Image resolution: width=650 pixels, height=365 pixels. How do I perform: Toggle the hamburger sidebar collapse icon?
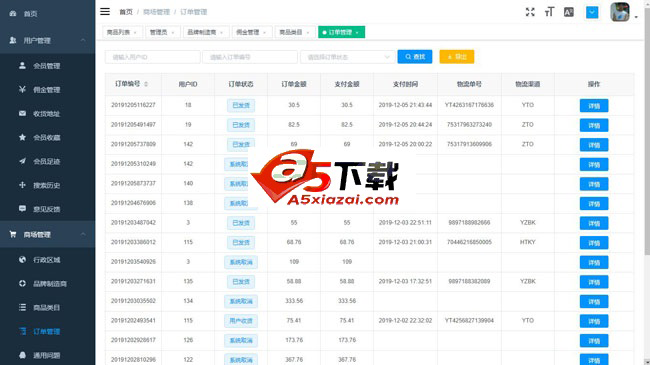point(105,12)
